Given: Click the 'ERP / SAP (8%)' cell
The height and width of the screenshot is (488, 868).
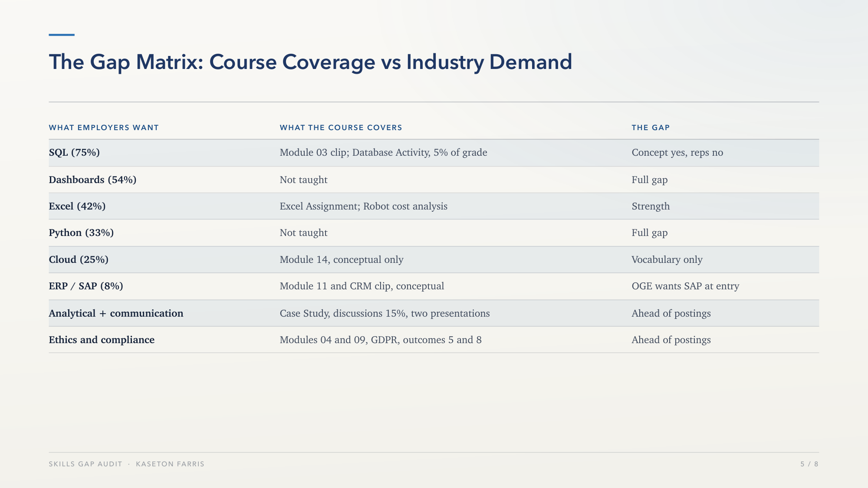Looking at the screenshot, I should click(86, 286).
